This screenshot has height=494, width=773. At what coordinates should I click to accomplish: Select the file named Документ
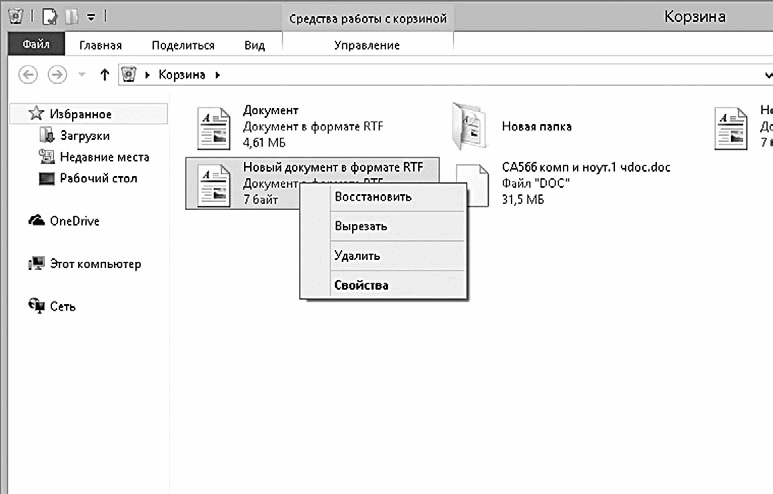pyautogui.click(x=271, y=110)
